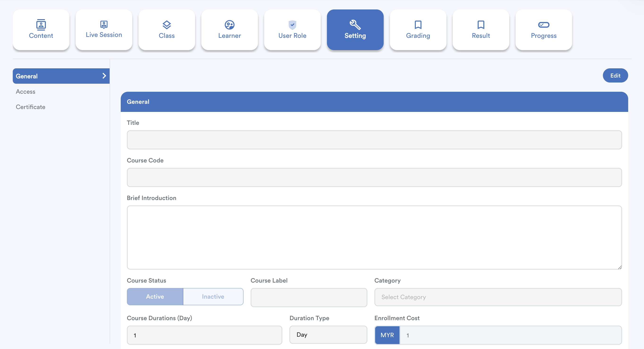Set Course Status to Inactive
This screenshot has height=349, width=644.
pyautogui.click(x=213, y=297)
